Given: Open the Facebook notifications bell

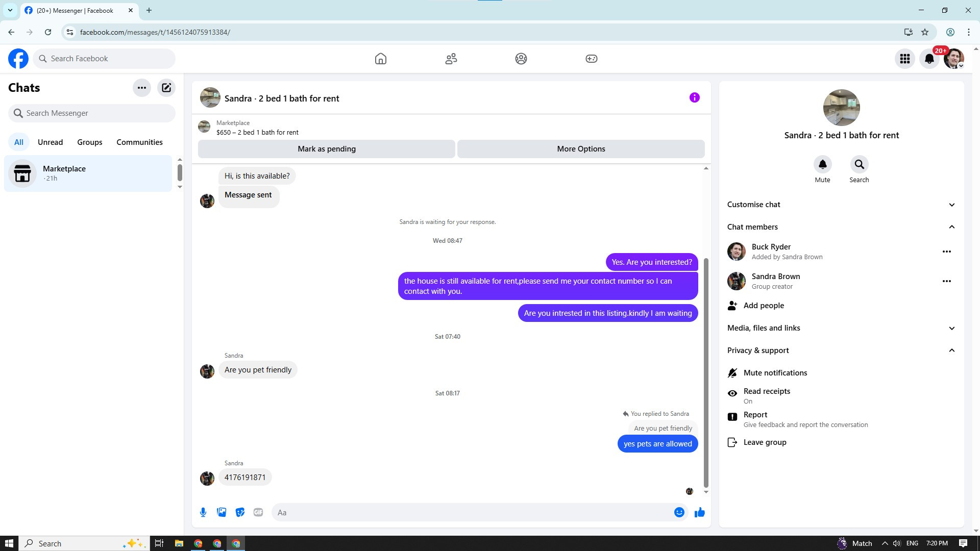Looking at the screenshot, I should 929,59.
